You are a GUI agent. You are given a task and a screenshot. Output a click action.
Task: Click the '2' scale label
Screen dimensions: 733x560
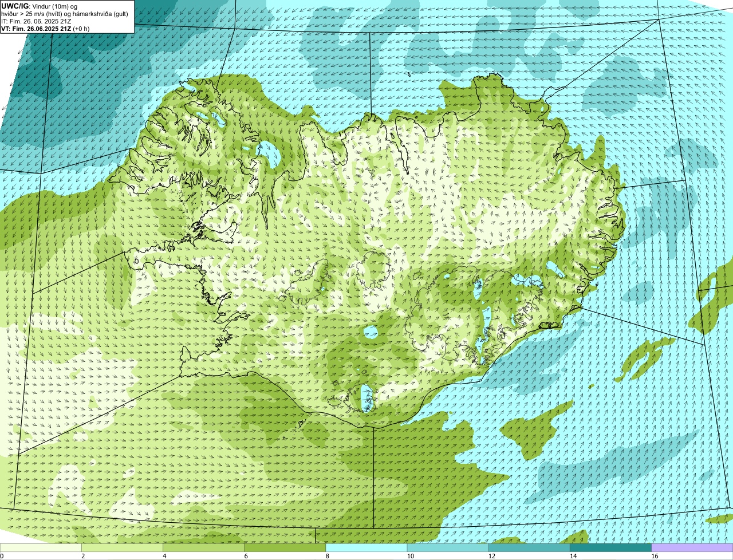point(83,556)
